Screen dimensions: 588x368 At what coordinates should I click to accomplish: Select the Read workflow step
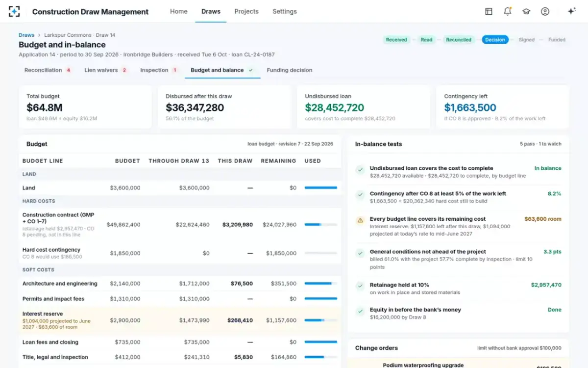click(x=426, y=40)
